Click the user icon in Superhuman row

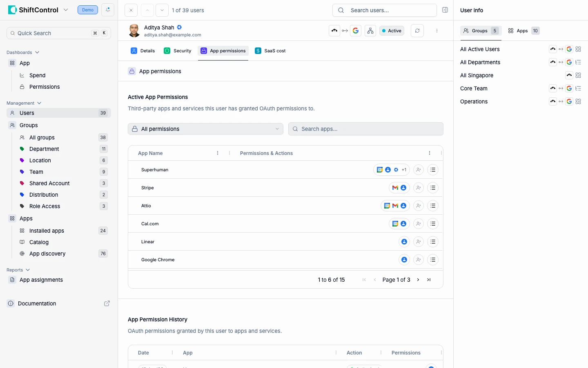418,170
